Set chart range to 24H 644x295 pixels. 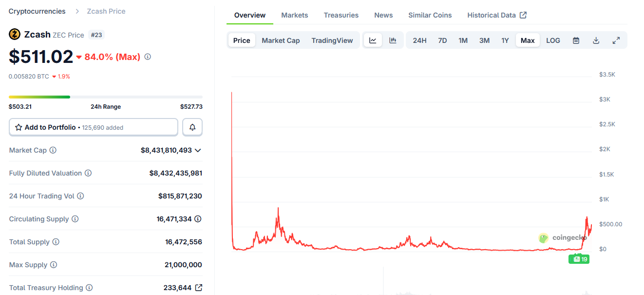point(419,40)
